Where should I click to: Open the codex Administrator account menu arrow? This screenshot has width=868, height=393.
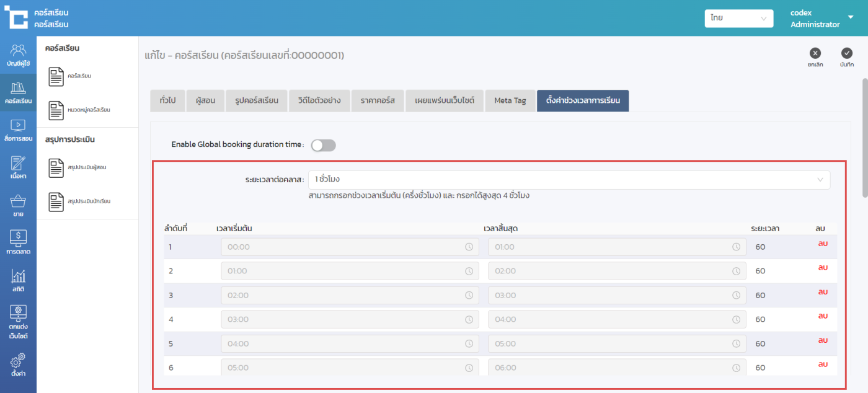(851, 17)
